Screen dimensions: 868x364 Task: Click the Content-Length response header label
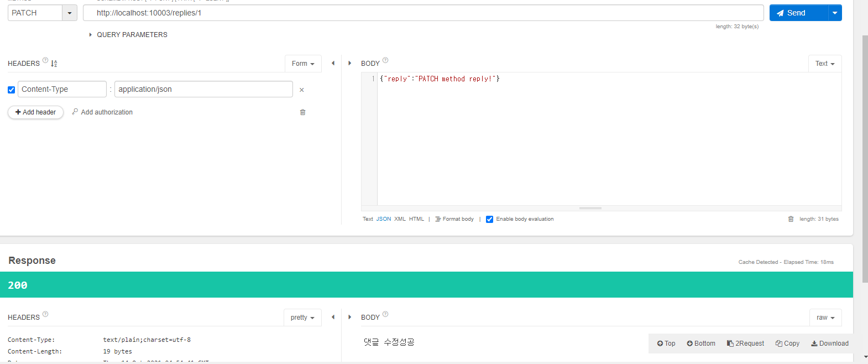point(35,352)
